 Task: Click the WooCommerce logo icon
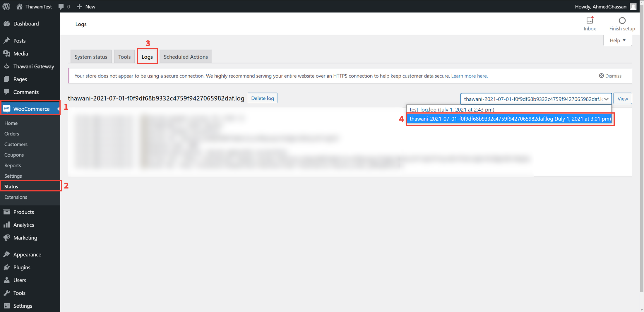click(x=7, y=109)
